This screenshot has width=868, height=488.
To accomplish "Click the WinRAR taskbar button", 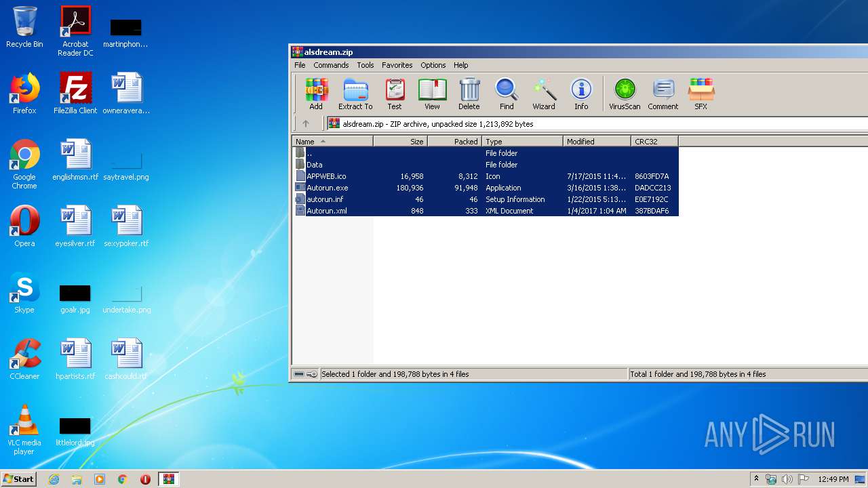I will point(168,479).
